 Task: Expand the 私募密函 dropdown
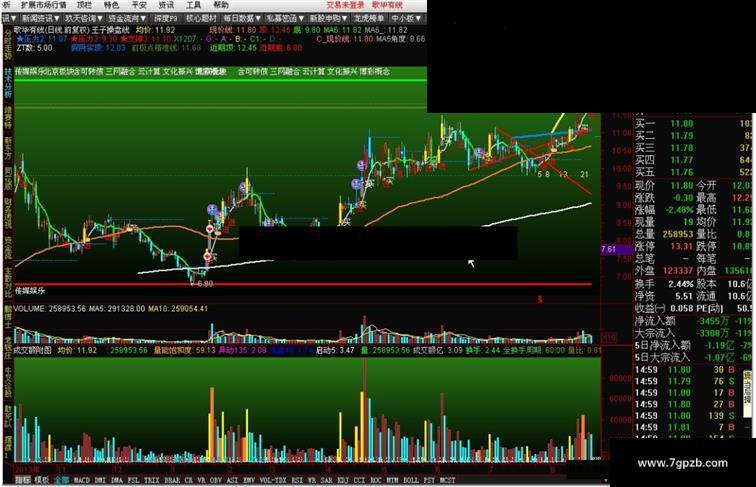point(285,18)
